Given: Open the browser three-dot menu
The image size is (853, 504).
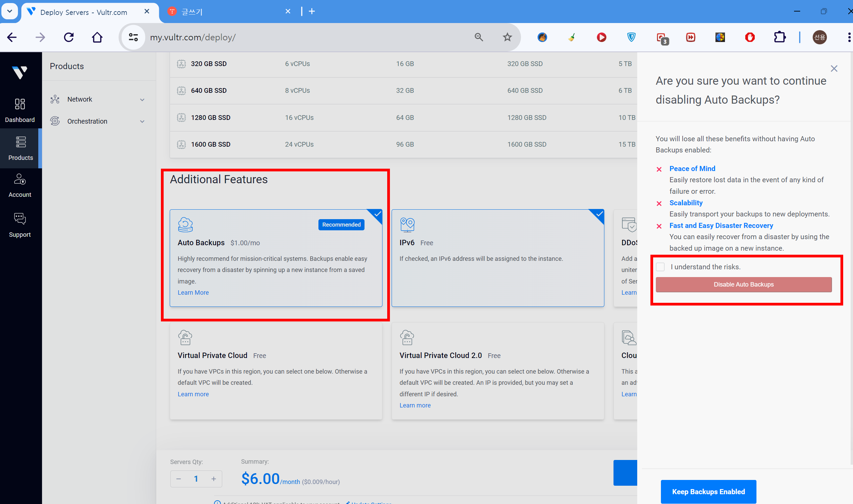Looking at the screenshot, I should [849, 37].
